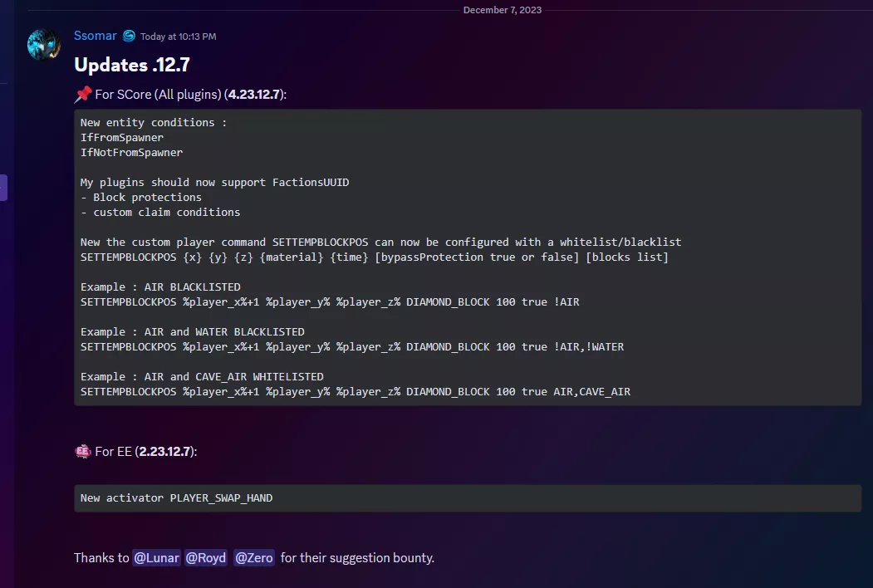Click 'Example : AIR and CAVE_AIR WHITELISTED' line

pyautogui.click(x=202, y=376)
